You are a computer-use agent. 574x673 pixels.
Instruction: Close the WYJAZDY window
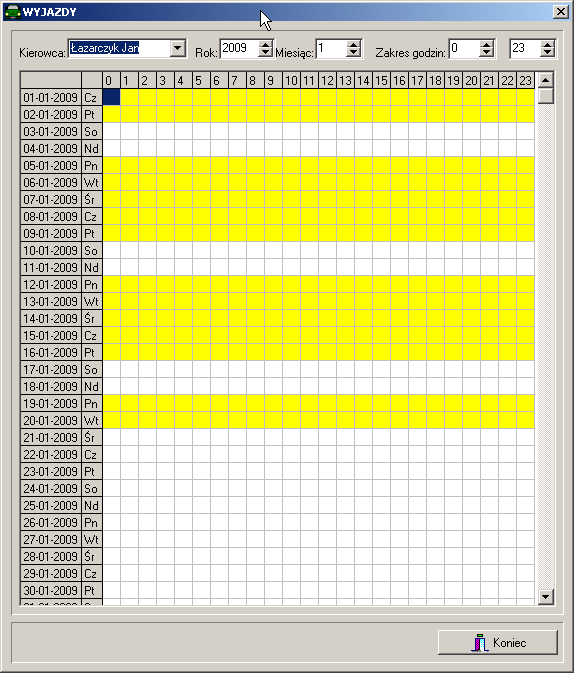tap(560, 12)
